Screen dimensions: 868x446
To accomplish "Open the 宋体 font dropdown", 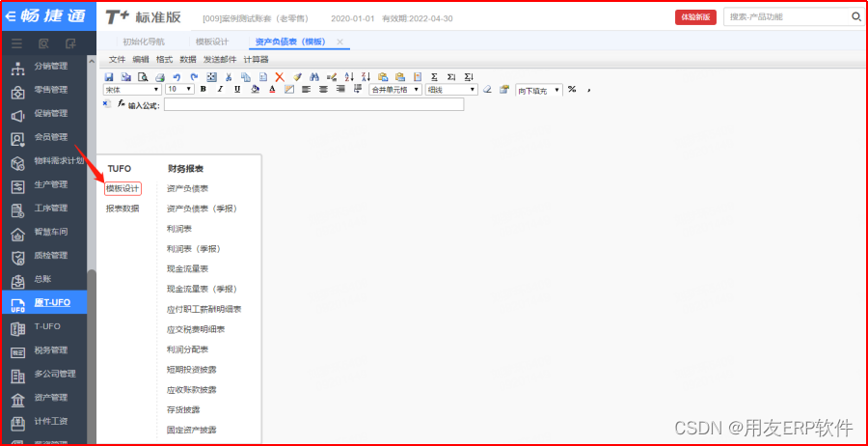I will tap(132, 89).
